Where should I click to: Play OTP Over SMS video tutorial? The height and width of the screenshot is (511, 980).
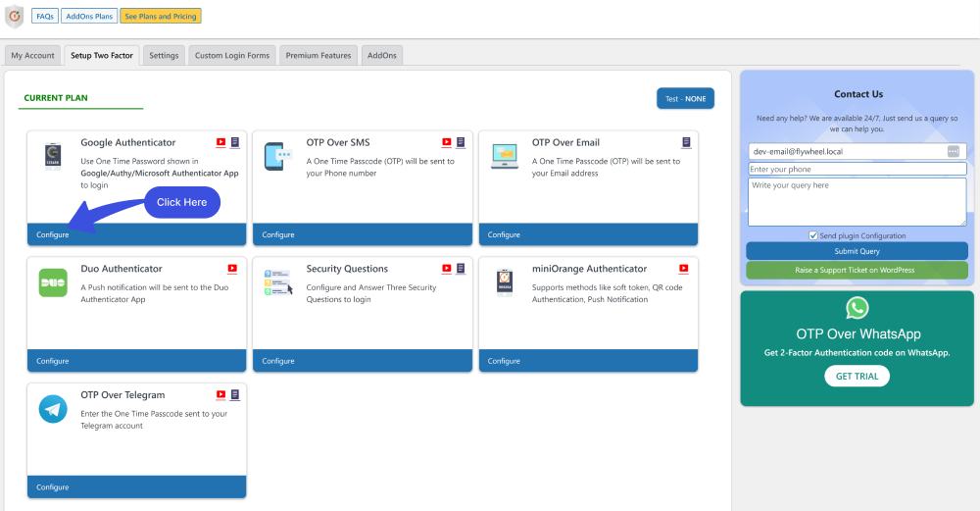[446, 142]
